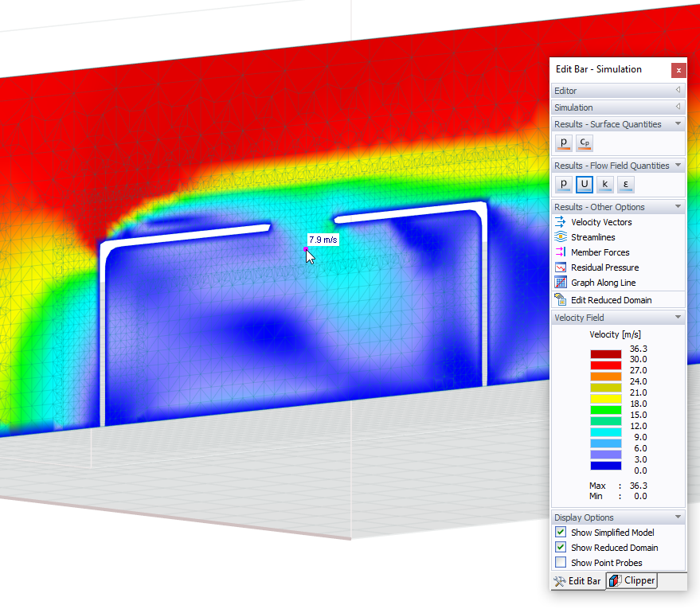The width and height of the screenshot is (700, 609).
Task: Click the orange 27.0 legend swatch
Action: pyautogui.click(x=606, y=377)
